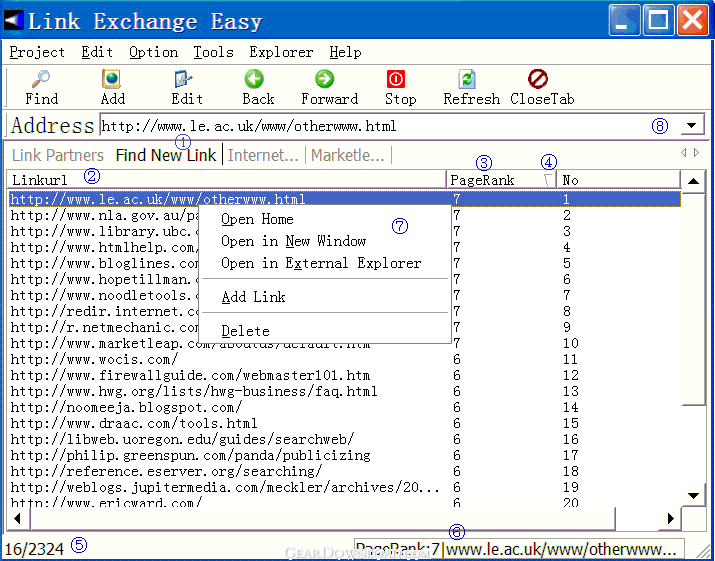The width and height of the screenshot is (715, 561).
Task: Select the weblogs.jupitermedia.com meckler row
Action: (345, 487)
